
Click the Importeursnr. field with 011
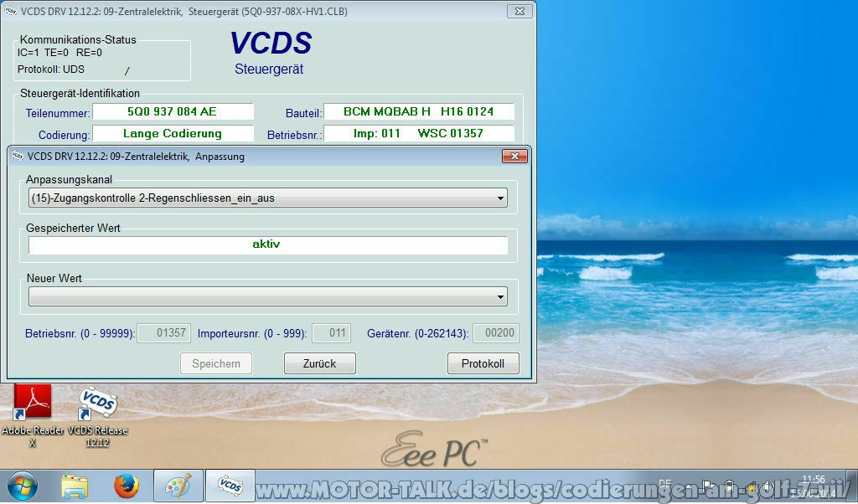pos(331,333)
